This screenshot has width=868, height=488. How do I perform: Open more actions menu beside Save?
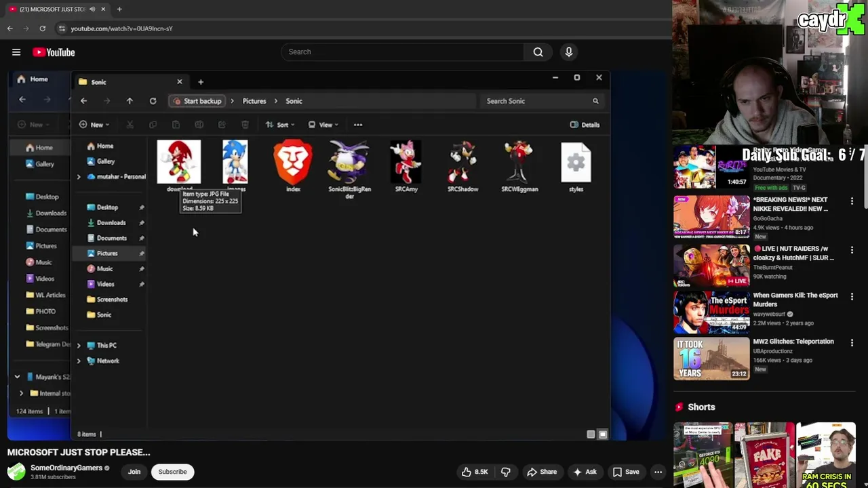coord(658,472)
